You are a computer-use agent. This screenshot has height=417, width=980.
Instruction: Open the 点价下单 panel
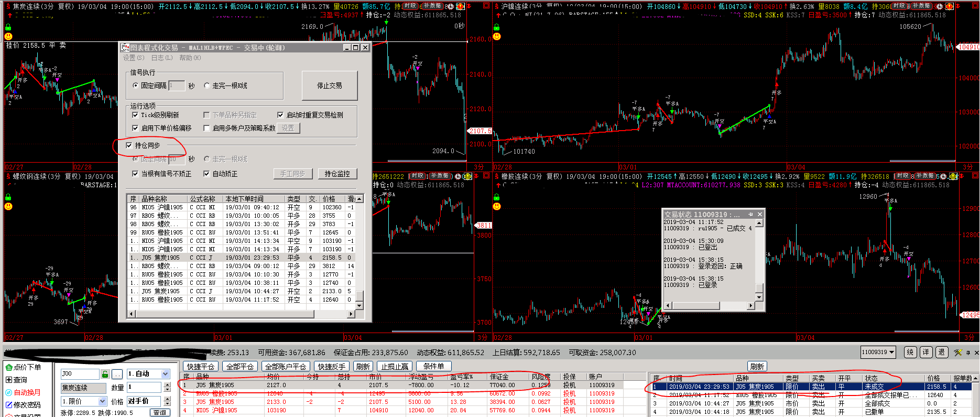click(23, 367)
